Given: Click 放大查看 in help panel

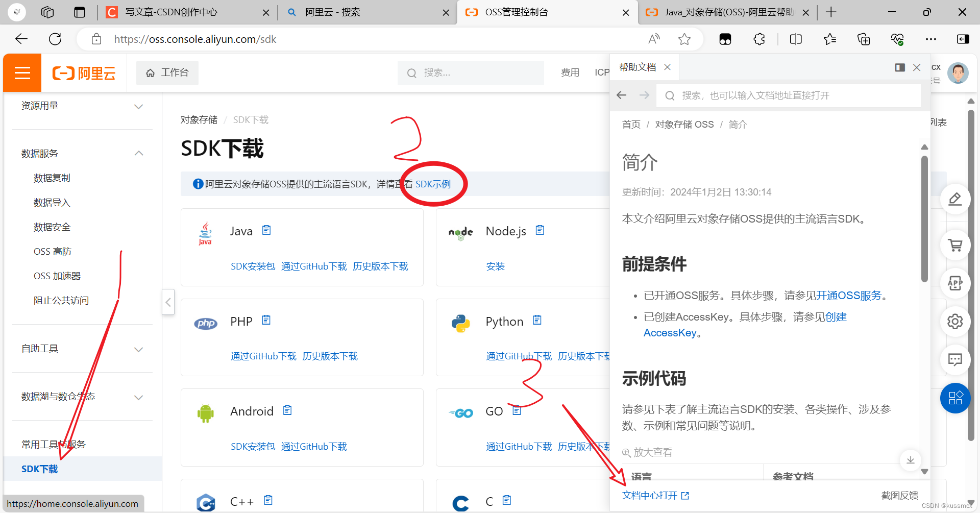Looking at the screenshot, I should point(647,452).
